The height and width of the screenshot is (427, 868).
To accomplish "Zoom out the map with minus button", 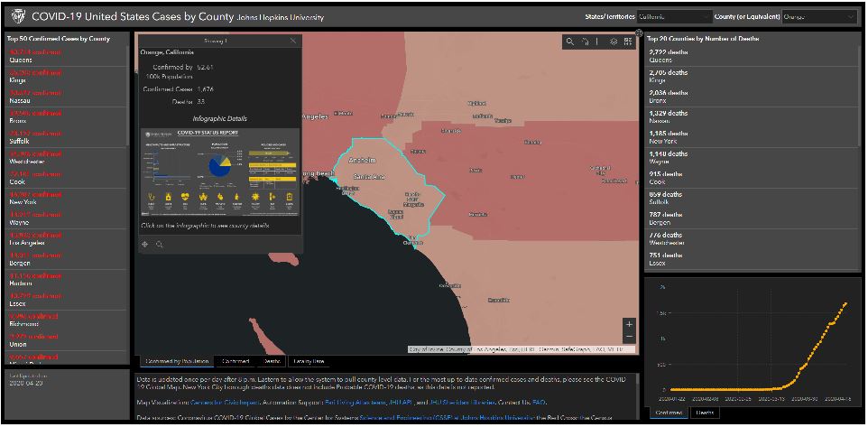I will pos(629,337).
